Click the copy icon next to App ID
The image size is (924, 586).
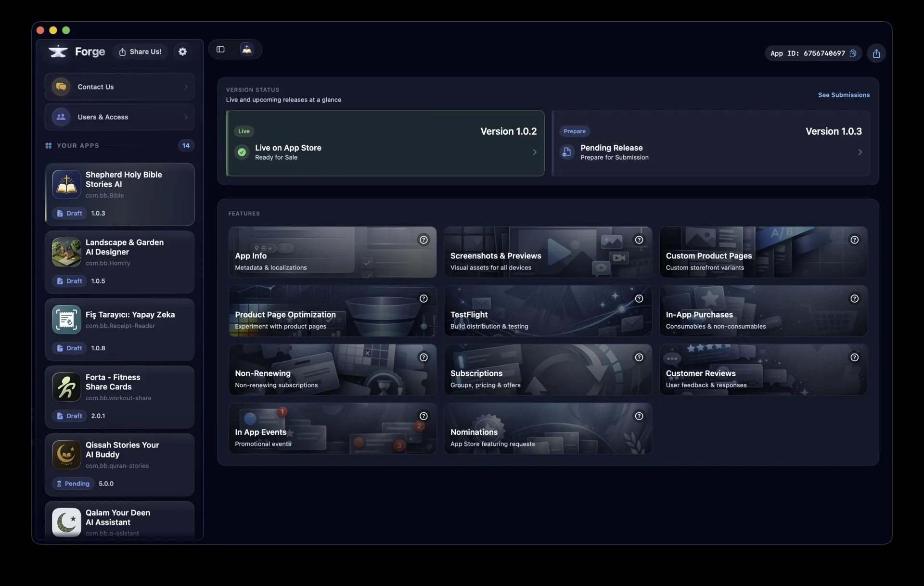853,53
